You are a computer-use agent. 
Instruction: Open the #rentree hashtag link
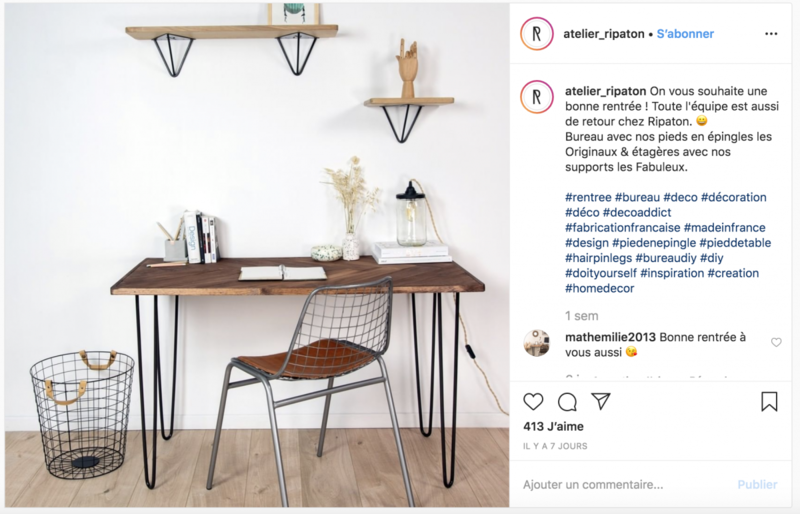pos(588,197)
